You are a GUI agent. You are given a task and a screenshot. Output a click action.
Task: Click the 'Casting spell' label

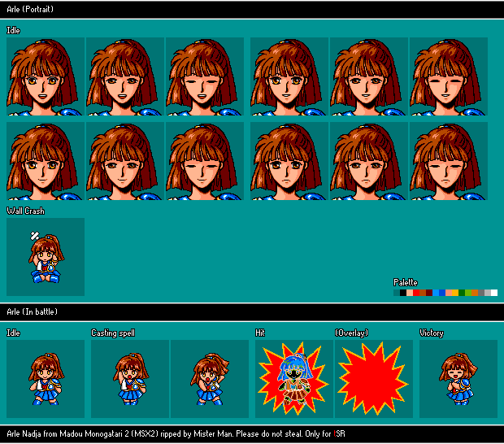pyautogui.click(x=113, y=333)
